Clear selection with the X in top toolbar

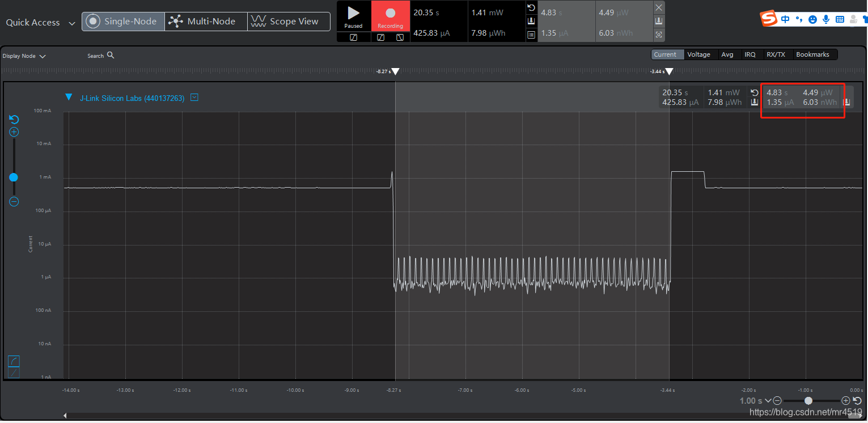[658, 7]
